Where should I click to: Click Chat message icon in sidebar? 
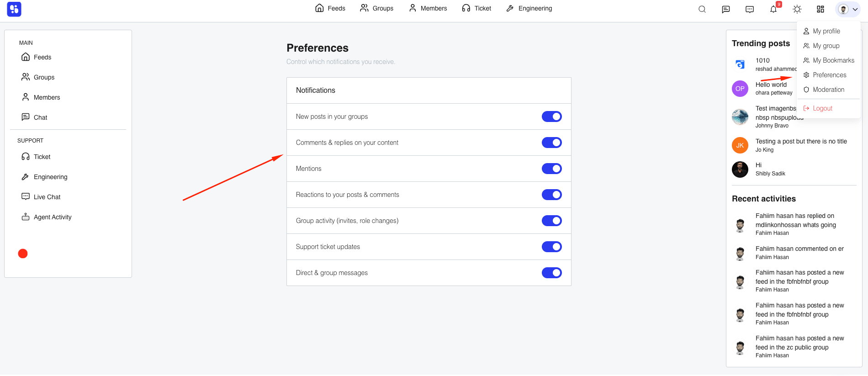click(26, 117)
